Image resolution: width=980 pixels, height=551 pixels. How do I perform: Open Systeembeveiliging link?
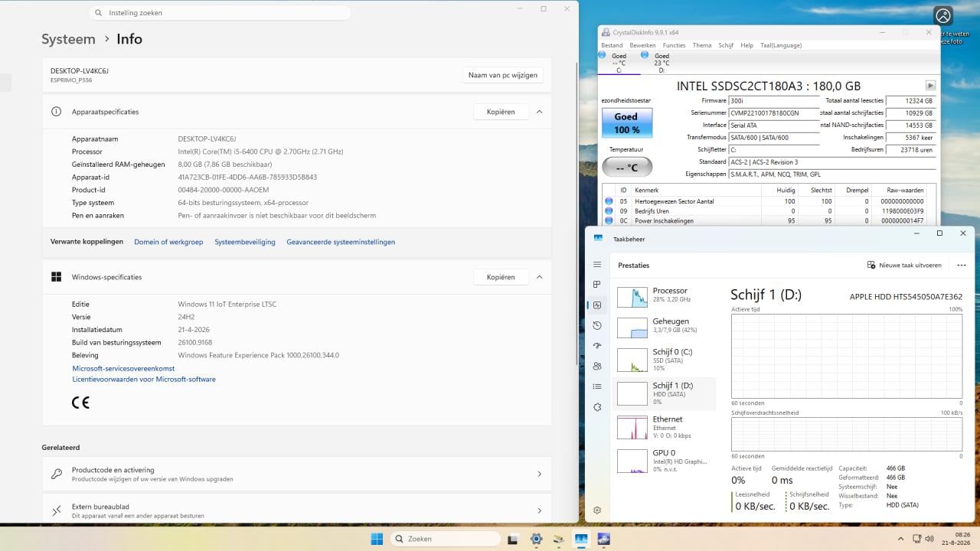pos(245,242)
